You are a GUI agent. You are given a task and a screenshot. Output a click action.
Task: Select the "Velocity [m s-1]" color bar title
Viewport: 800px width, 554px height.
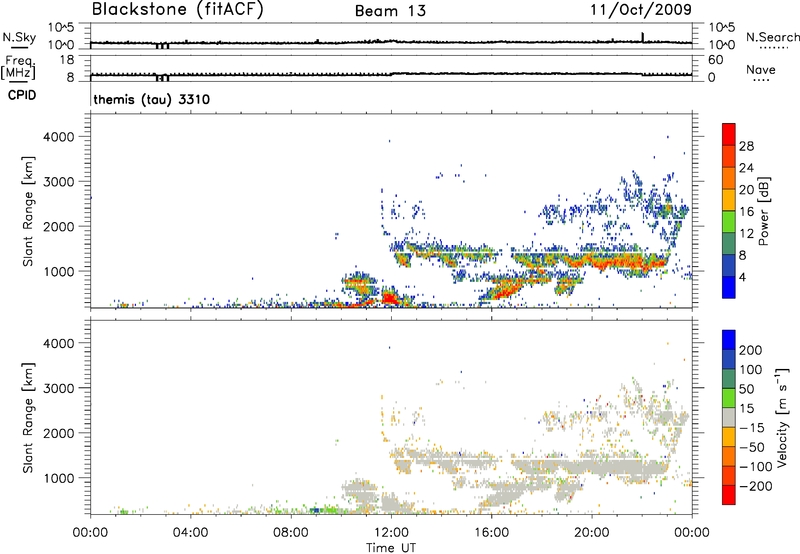point(782,417)
